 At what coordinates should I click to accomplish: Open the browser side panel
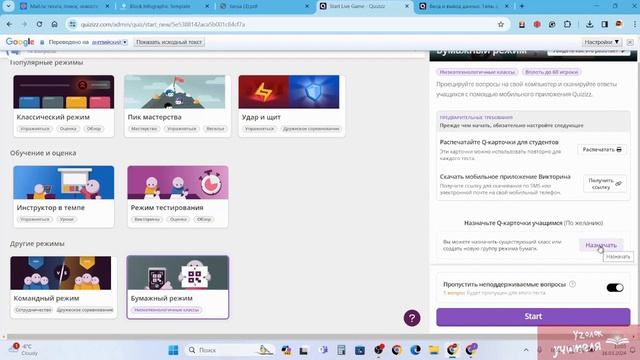click(604, 24)
